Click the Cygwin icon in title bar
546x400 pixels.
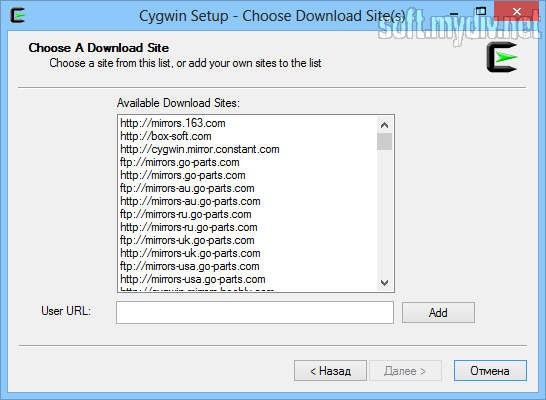(17, 15)
